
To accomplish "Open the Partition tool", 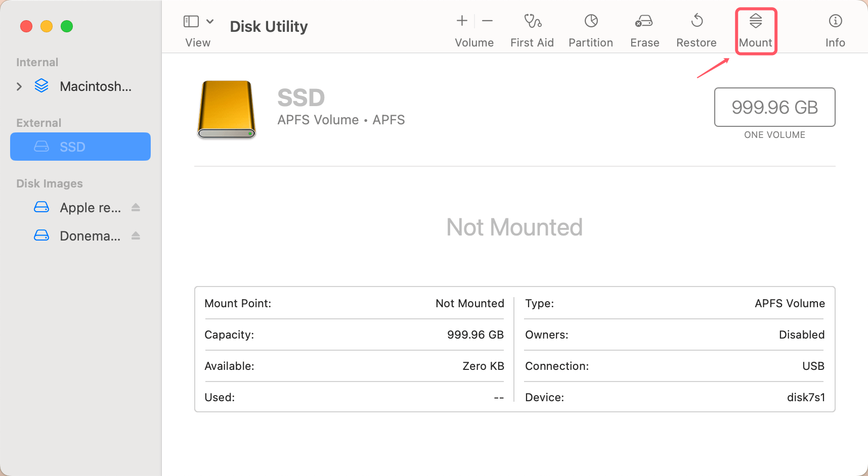I will pos(590,21).
